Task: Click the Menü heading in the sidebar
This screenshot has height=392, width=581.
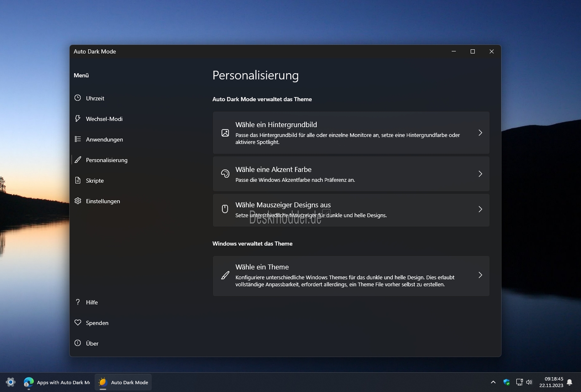Action: (x=81, y=75)
